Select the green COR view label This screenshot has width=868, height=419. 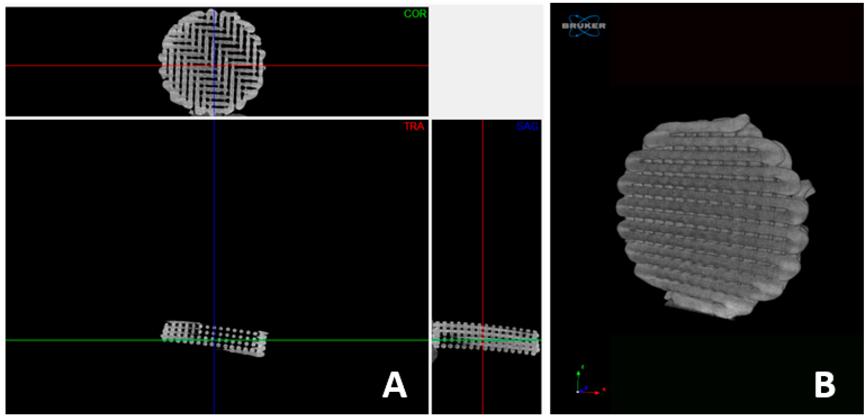415,14
